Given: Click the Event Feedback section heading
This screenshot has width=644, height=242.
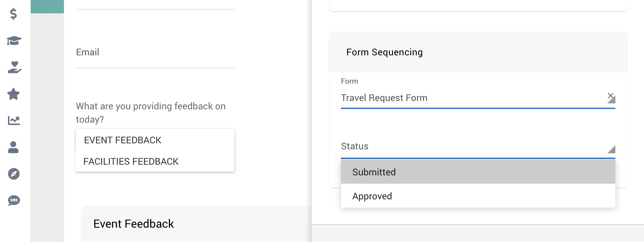Looking at the screenshot, I should click(x=134, y=224).
